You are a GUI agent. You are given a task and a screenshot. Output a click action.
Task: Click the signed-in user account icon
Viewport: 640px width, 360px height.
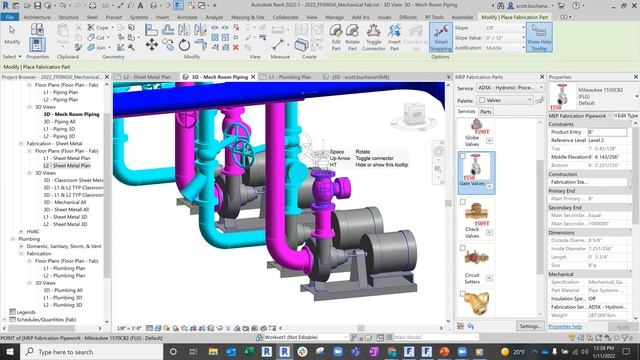click(x=510, y=6)
